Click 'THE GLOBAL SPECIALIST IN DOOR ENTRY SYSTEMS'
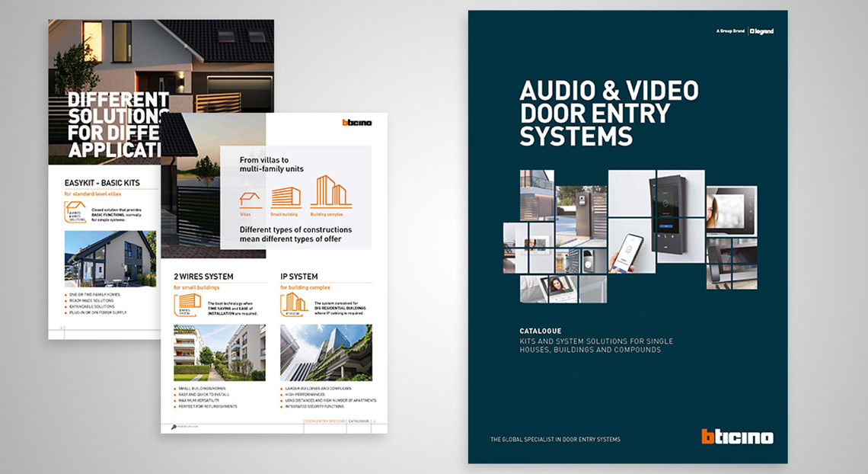This screenshot has height=474, width=868. coord(555,440)
